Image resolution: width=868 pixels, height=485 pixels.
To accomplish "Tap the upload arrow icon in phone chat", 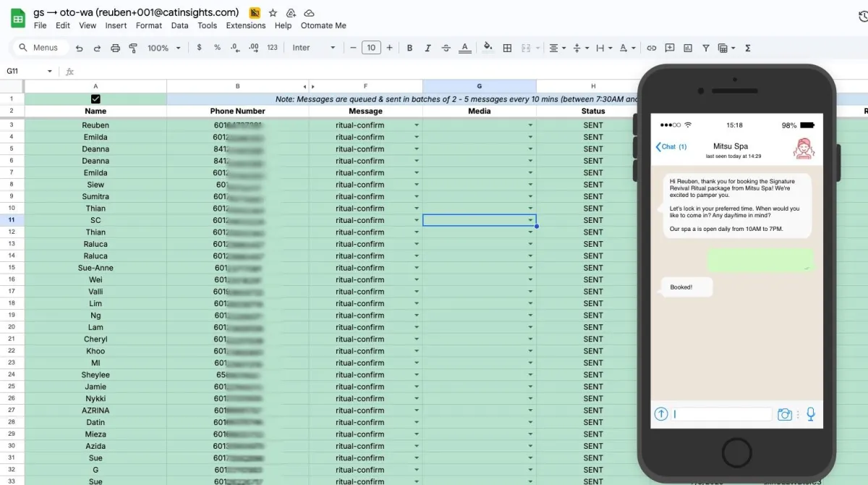I will tap(661, 414).
